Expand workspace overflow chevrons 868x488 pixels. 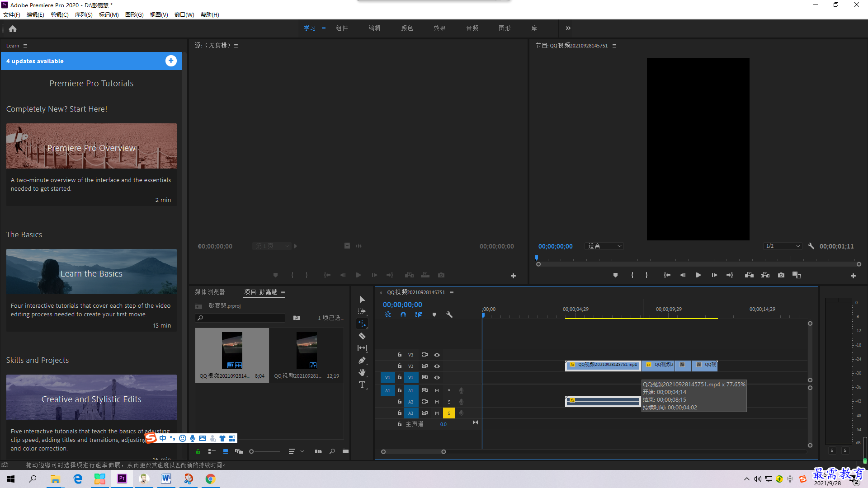coord(568,28)
